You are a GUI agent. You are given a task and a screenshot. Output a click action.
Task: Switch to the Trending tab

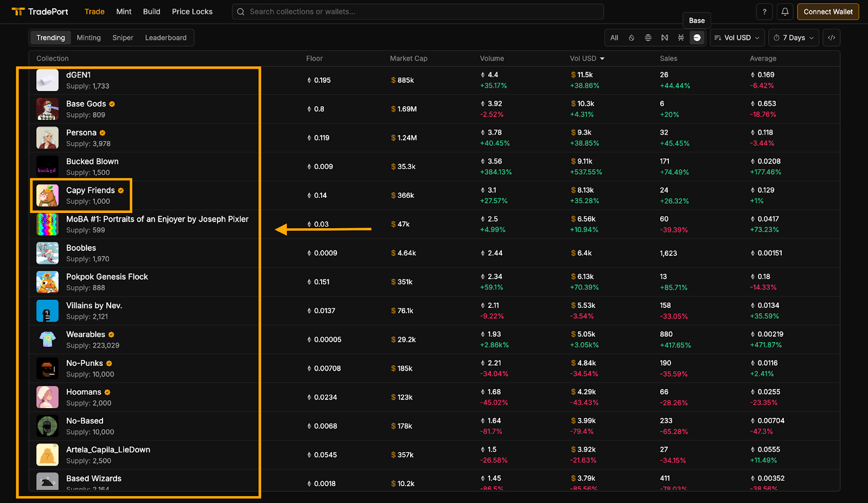click(x=50, y=37)
